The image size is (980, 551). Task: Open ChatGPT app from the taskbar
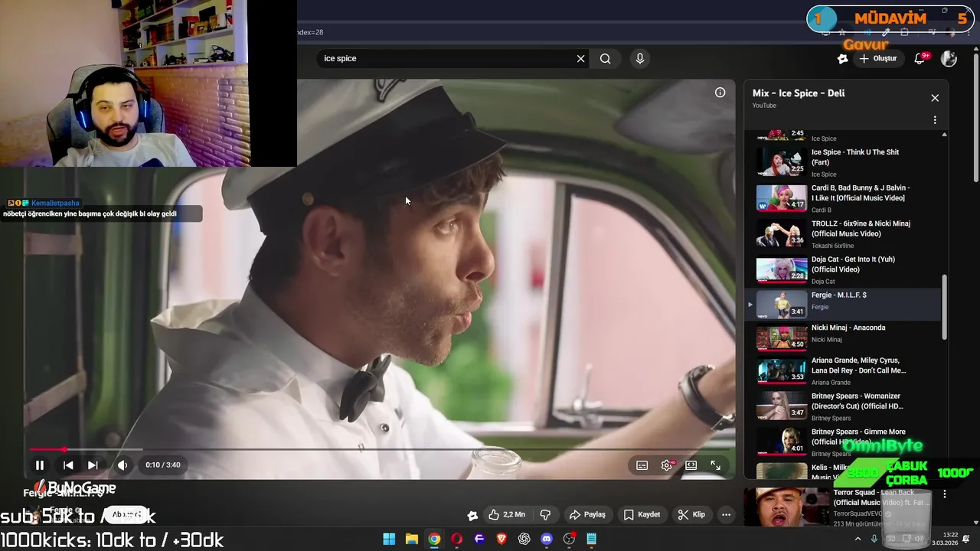(x=524, y=539)
